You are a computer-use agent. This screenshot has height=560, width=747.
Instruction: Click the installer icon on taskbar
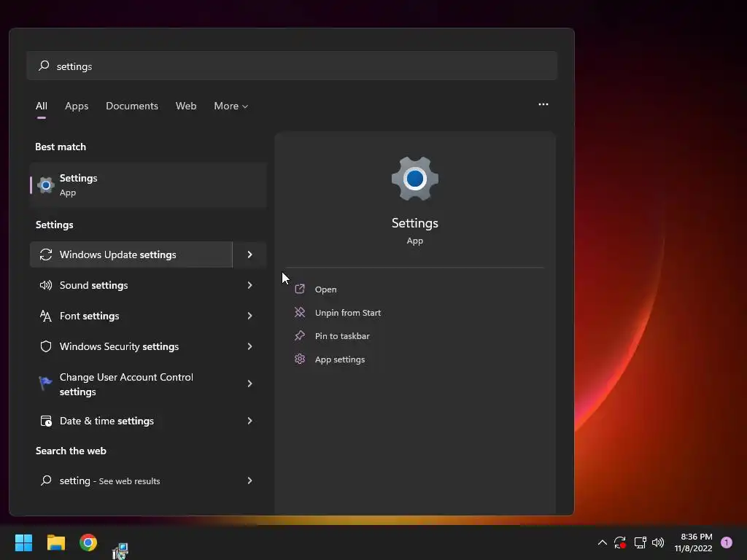click(x=120, y=551)
